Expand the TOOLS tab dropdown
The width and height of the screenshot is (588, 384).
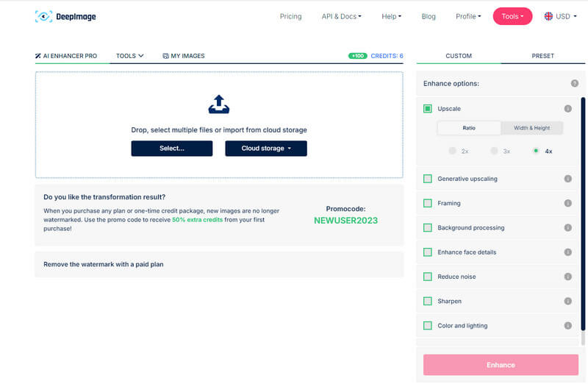[x=130, y=56]
